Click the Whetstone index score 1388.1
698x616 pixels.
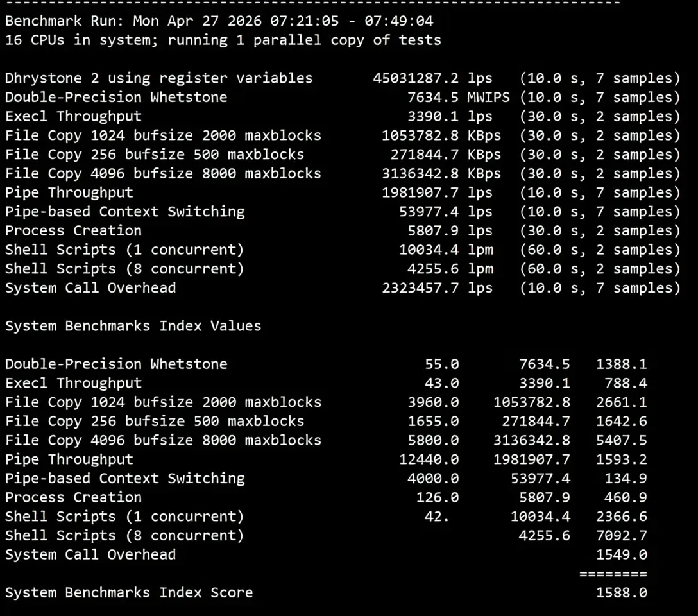(622, 364)
